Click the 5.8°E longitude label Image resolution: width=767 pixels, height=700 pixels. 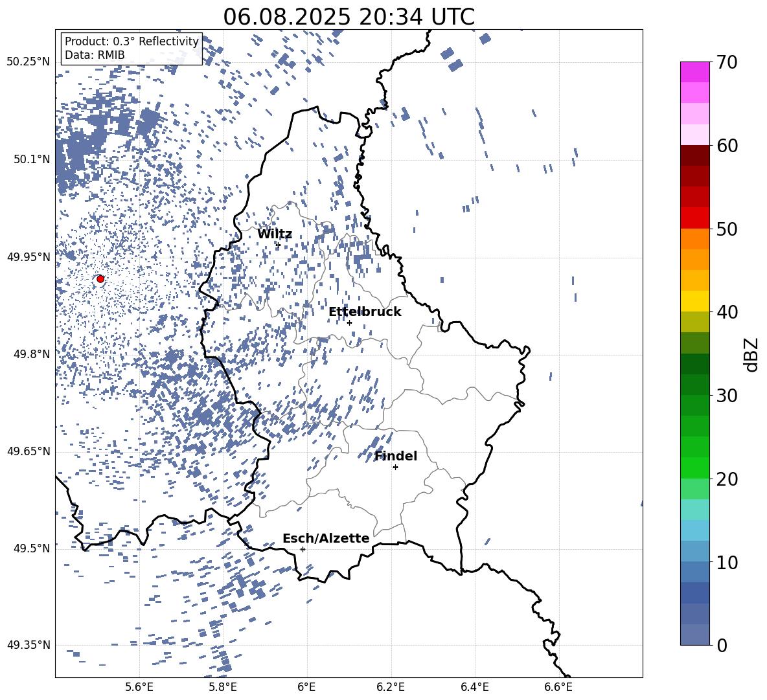223,687
